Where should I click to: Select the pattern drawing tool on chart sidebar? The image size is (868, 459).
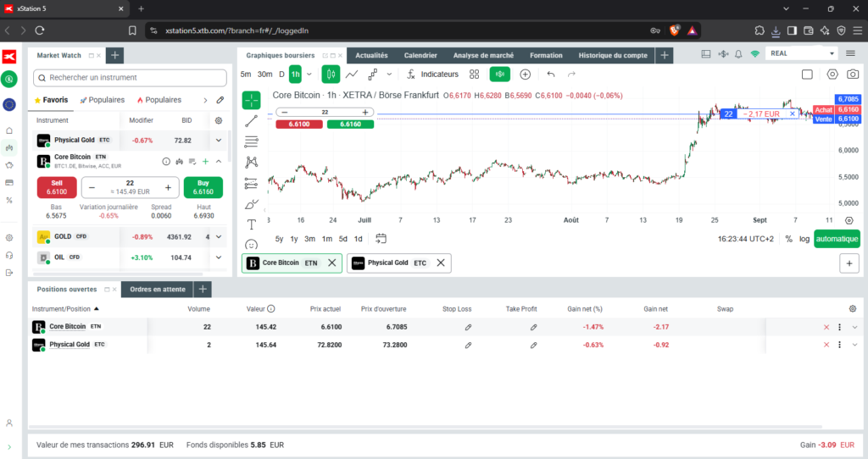click(251, 162)
